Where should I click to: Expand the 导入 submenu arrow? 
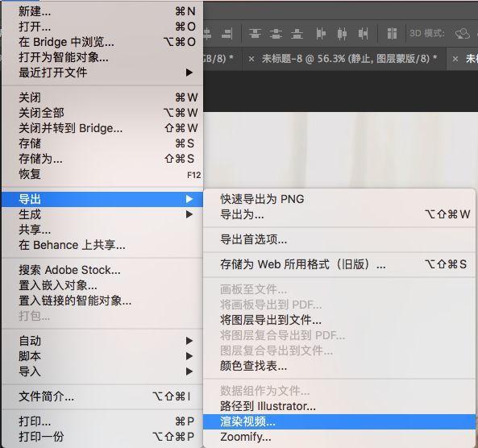point(189,371)
